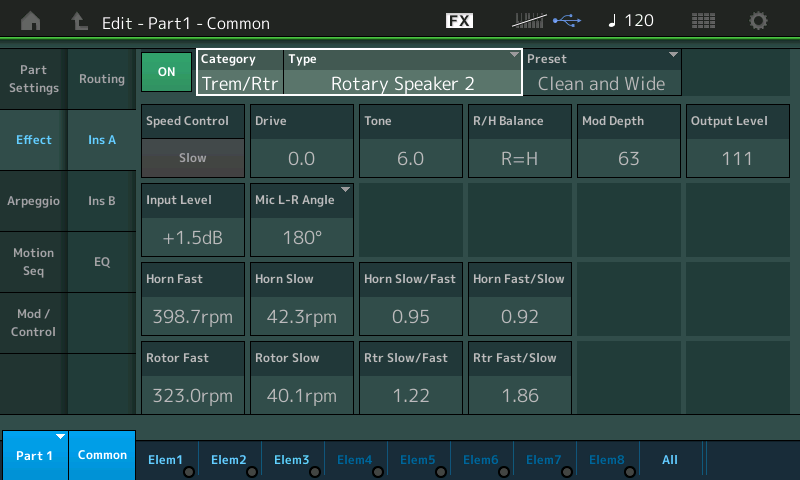Open the Live Set grid icon
800x480 pixels.
(703, 21)
